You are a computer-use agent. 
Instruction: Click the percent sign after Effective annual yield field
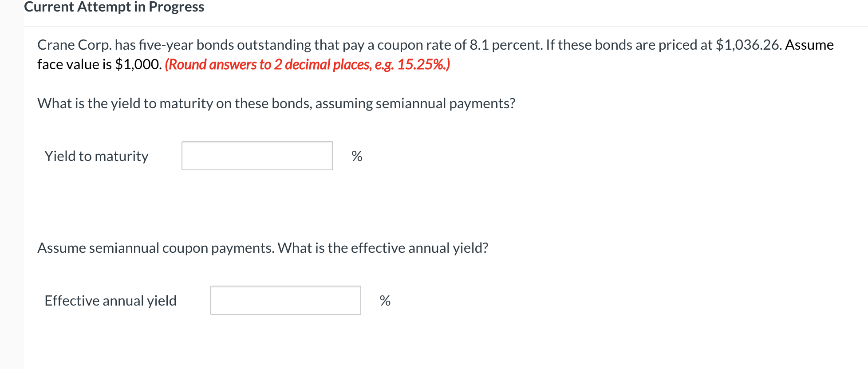pos(385,301)
